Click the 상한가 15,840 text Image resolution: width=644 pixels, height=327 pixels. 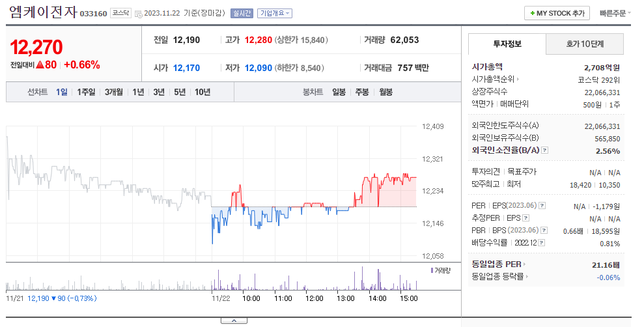pos(301,40)
